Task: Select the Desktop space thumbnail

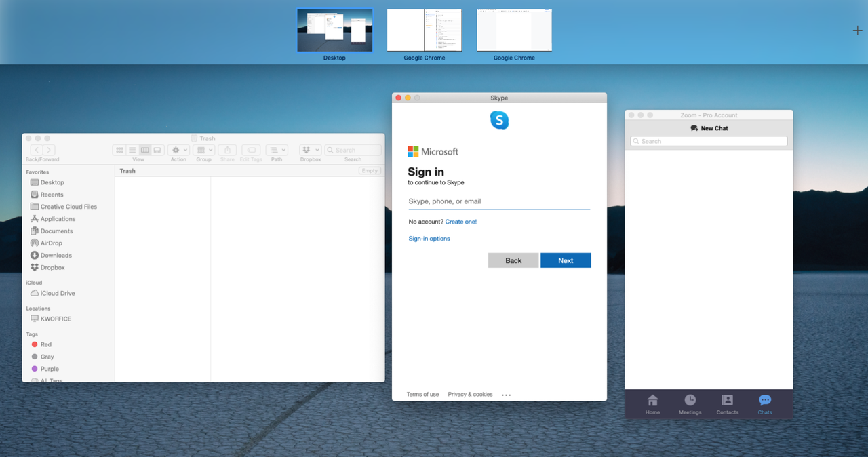Action: 334,31
